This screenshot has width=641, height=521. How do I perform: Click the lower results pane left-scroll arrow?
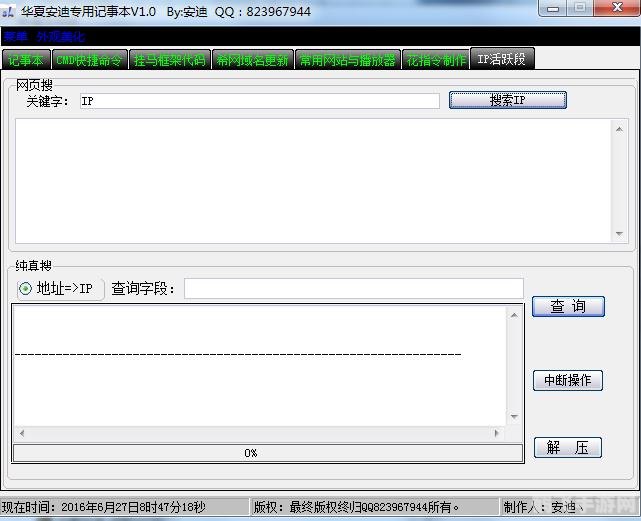pos(20,433)
